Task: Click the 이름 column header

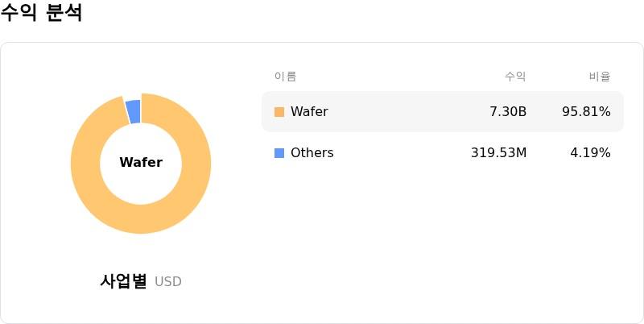Action: [285, 77]
